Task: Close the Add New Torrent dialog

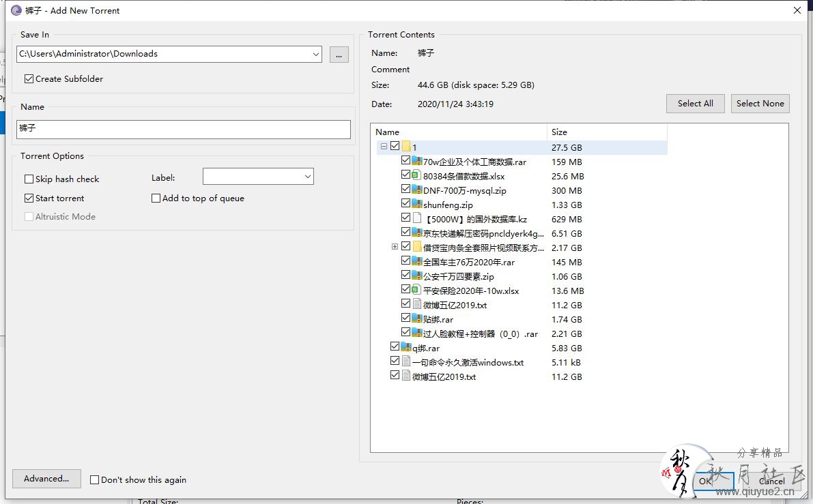Action: 797,10
